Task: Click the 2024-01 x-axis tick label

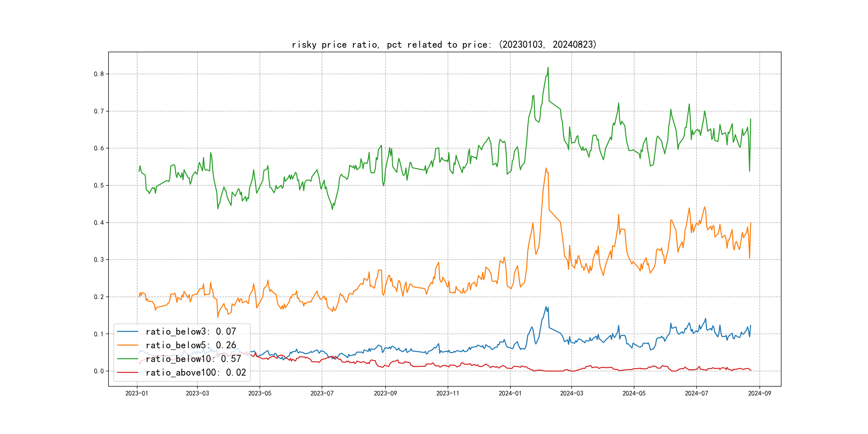Action: coord(510,393)
